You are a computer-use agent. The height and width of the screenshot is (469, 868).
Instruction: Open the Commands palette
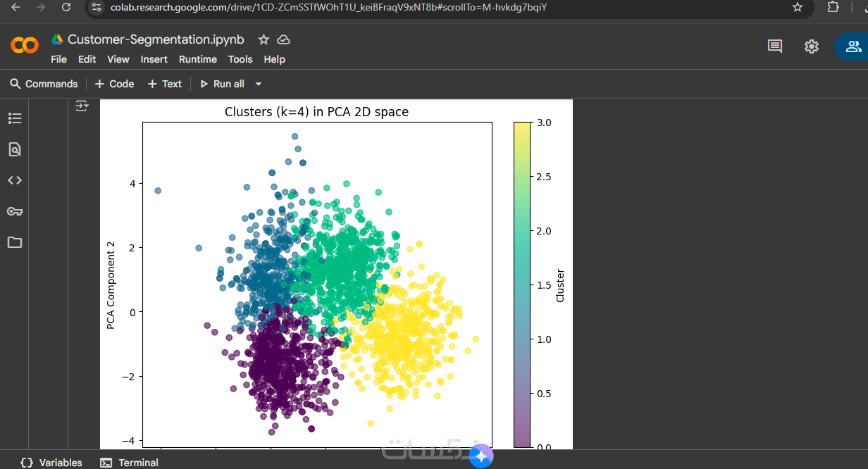click(44, 84)
